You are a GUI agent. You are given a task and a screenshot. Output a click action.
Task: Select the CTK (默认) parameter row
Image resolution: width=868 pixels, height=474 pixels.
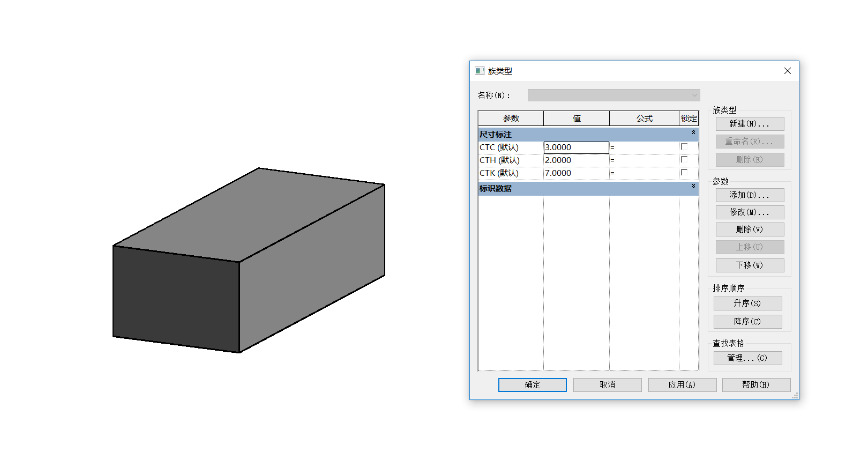click(x=511, y=173)
